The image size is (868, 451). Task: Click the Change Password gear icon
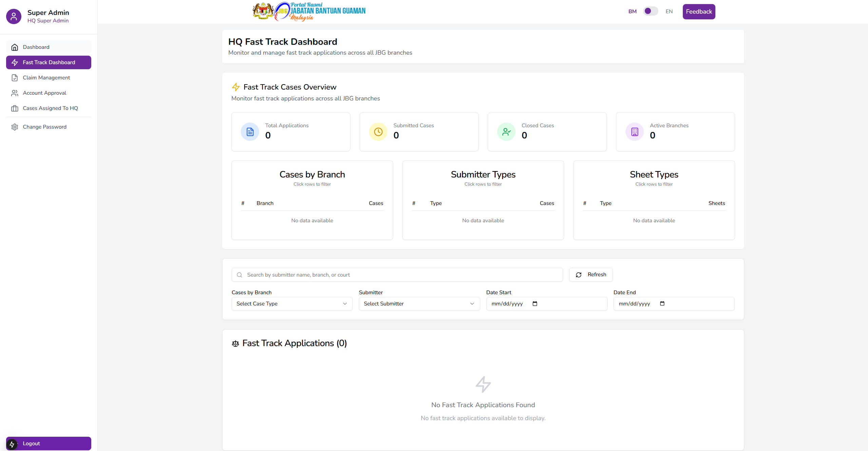click(15, 127)
